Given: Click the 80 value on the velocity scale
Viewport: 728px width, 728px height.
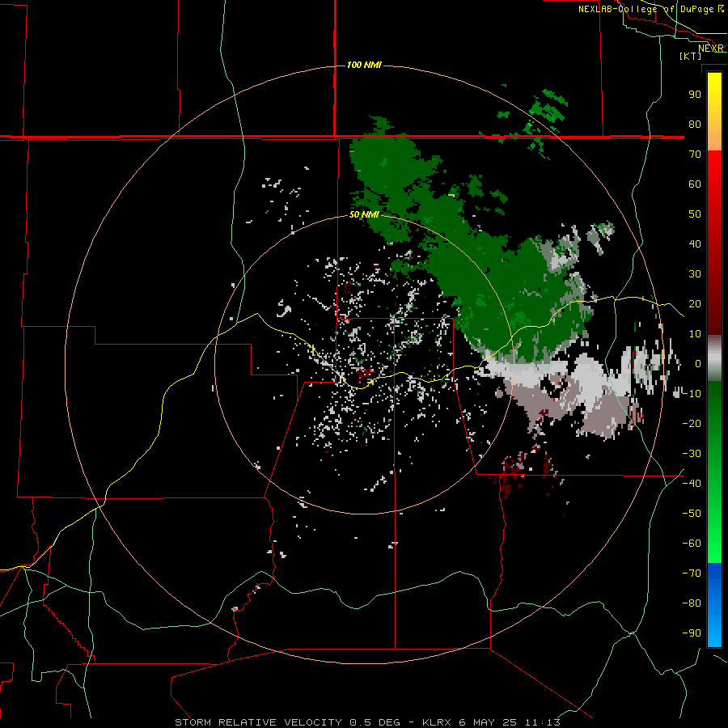Looking at the screenshot, I should click(x=695, y=125).
